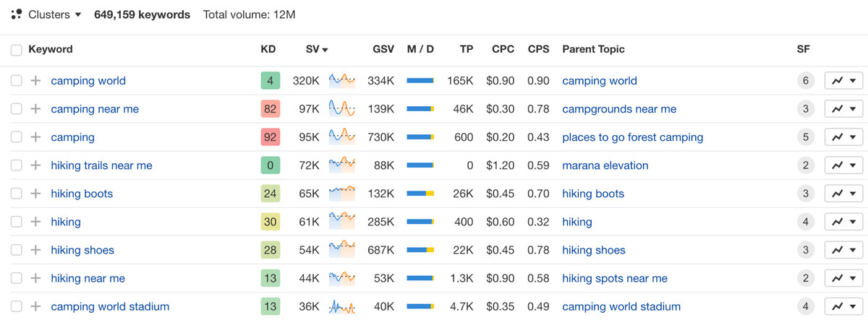Check the camping near me row checkbox

16,109
